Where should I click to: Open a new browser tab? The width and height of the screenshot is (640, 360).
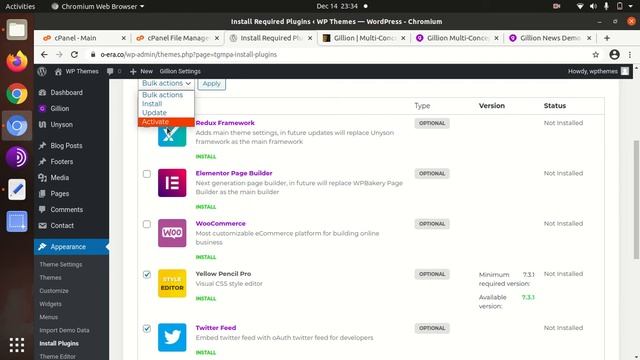click(607, 38)
